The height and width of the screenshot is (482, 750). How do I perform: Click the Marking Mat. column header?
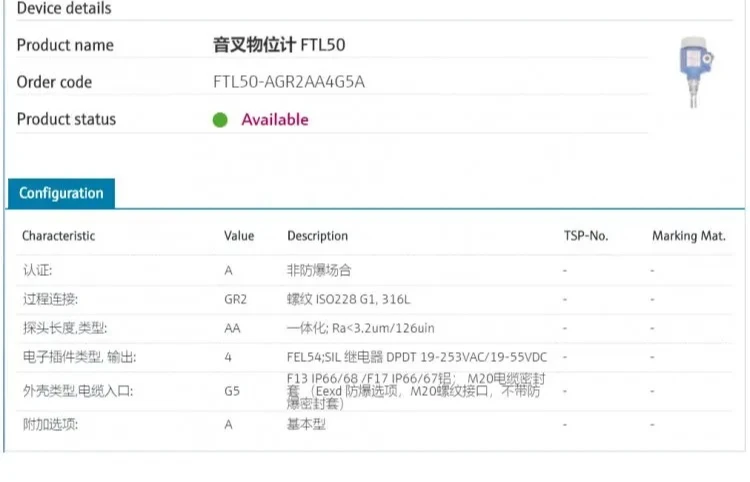pyautogui.click(x=688, y=236)
